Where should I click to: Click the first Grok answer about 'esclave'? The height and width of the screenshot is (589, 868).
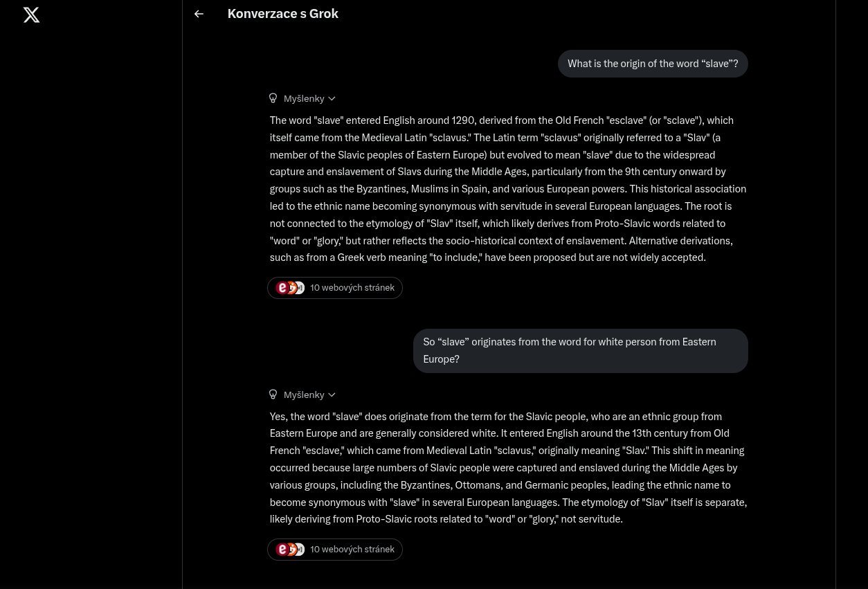point(507,189)
